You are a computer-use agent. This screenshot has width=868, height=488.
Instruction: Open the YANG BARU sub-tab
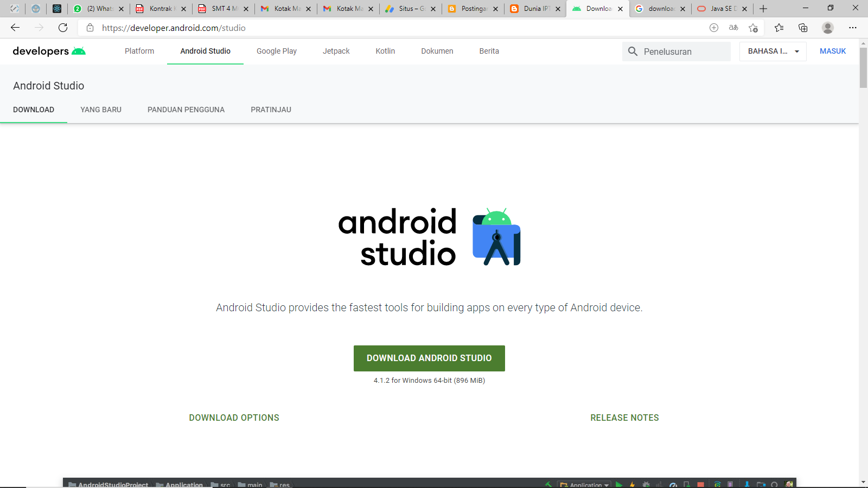[x=101, y=110]
